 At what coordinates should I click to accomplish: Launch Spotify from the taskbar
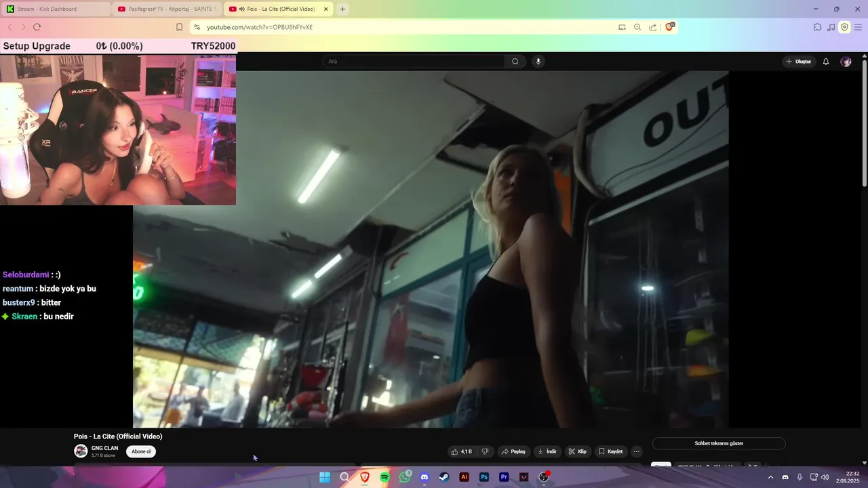pyautogui.click(x=384, y=477)
